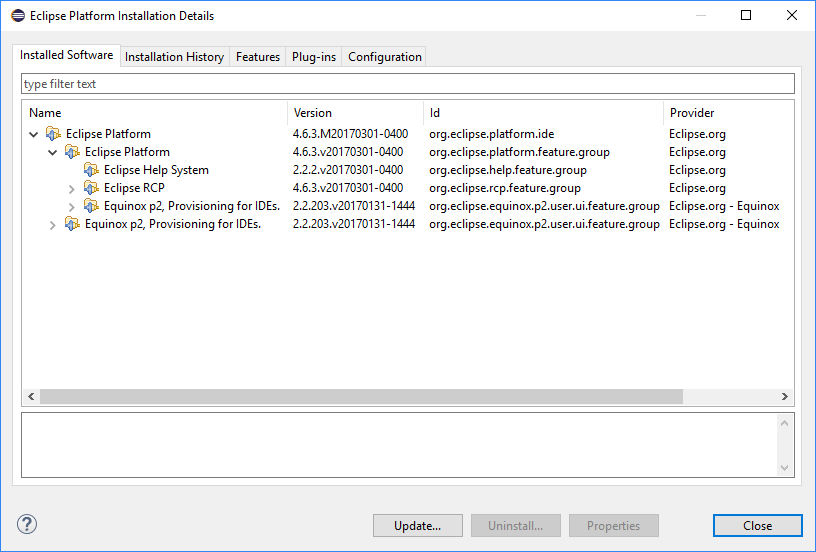The width and height of the screenshot is (816, 552).
Task: Click the Eclipse RCP feature icon
Action: pos(91,188)
